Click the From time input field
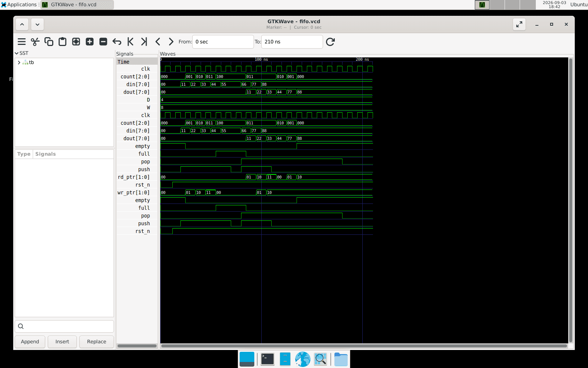 click(223, 42)
